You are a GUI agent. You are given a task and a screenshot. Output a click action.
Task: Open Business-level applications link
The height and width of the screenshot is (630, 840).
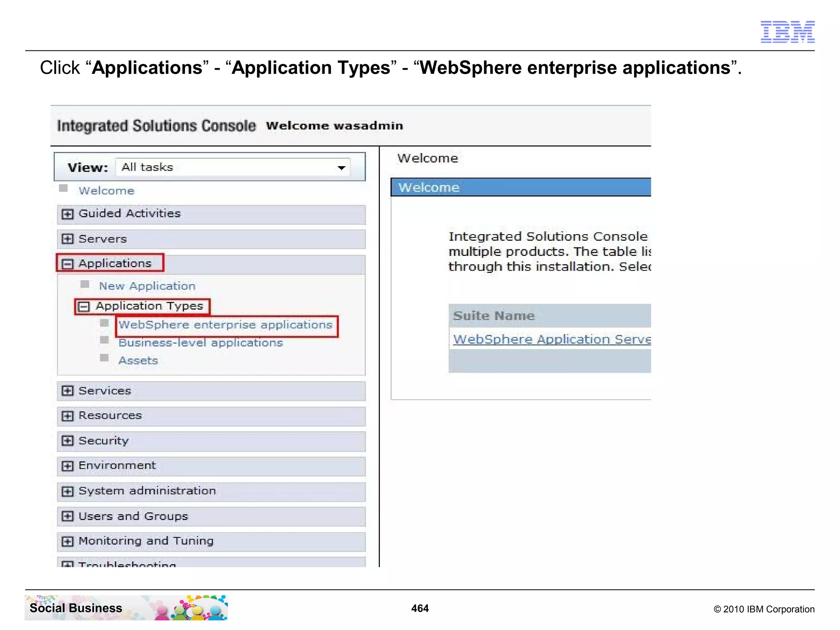pyautogui.click(x=201, y=343)
